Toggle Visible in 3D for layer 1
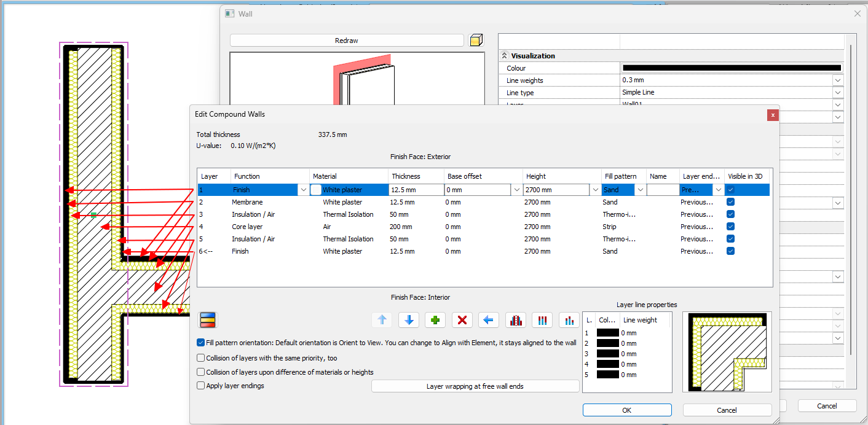 click(730, 190)
